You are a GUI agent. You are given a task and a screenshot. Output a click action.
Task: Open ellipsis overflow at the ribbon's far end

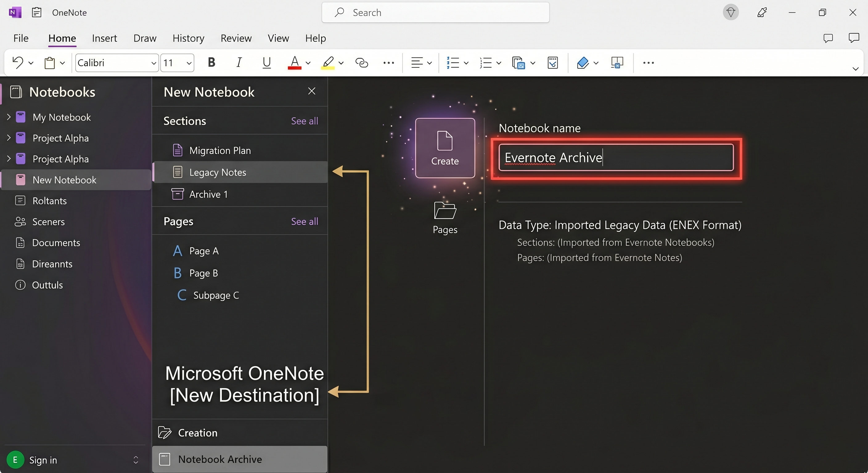point(648,63)
